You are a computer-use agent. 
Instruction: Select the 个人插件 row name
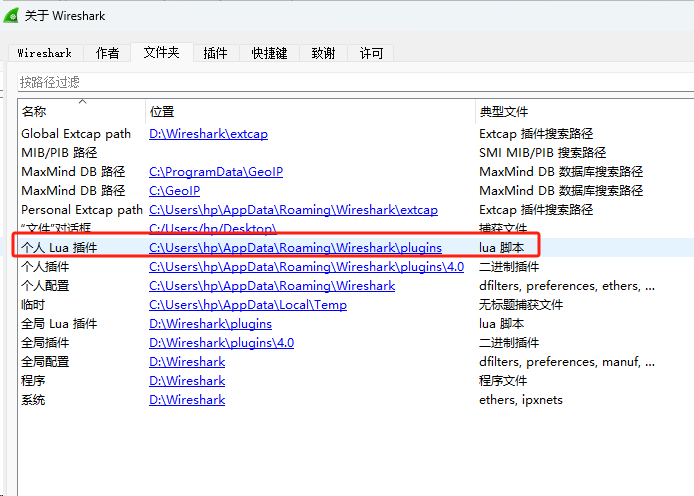[45, 267]
